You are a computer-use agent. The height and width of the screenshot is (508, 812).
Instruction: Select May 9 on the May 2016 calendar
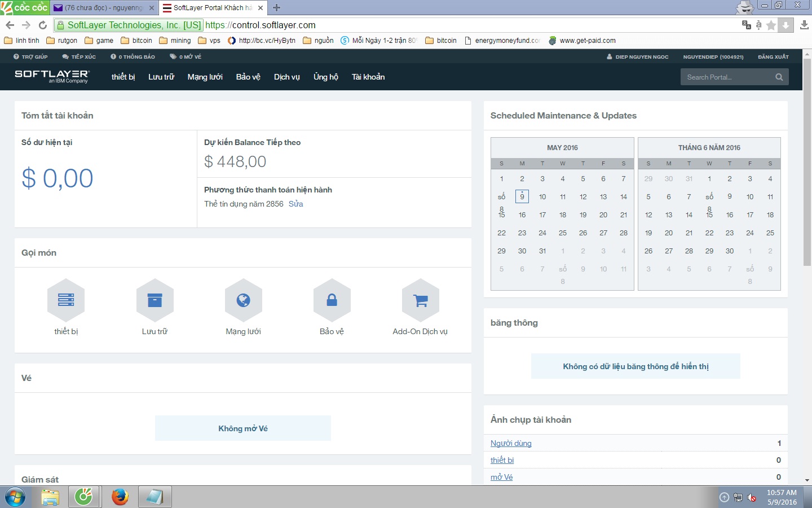pyautogui.click(x=522, y=196)
